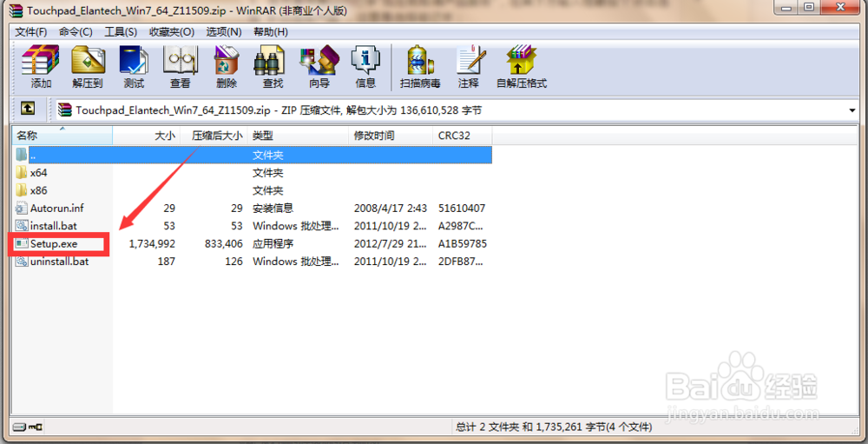
Task: Sort by Name (名称) column header
Action: click(62, 136)
